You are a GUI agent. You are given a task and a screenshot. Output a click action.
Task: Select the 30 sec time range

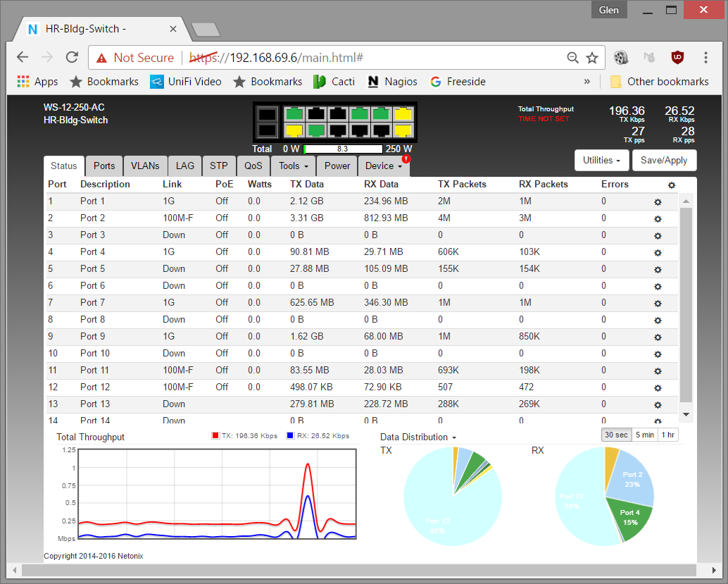[x=617, y=435]
